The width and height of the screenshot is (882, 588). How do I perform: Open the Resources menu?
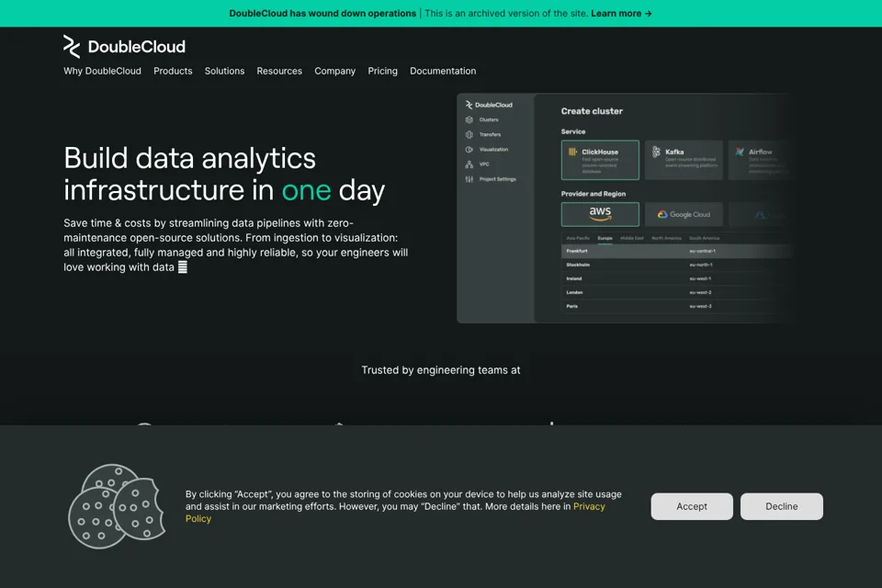(x=279, y=71)
